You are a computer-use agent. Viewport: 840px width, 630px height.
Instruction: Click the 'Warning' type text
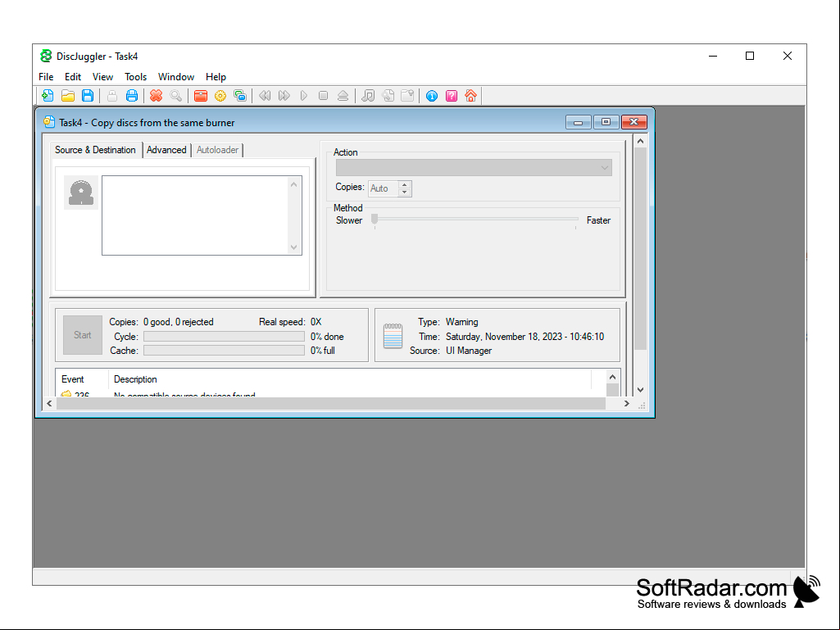(x=461, y=322)
